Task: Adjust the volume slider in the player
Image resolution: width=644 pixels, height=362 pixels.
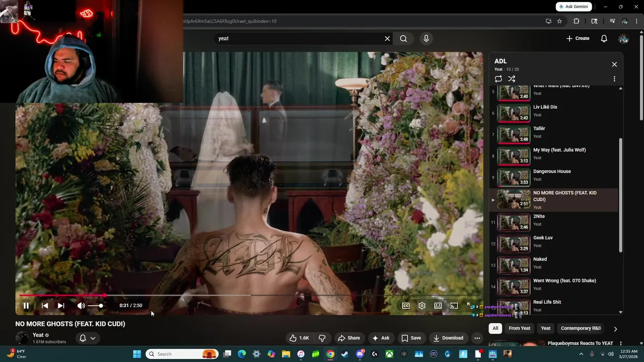Action: 95,306
